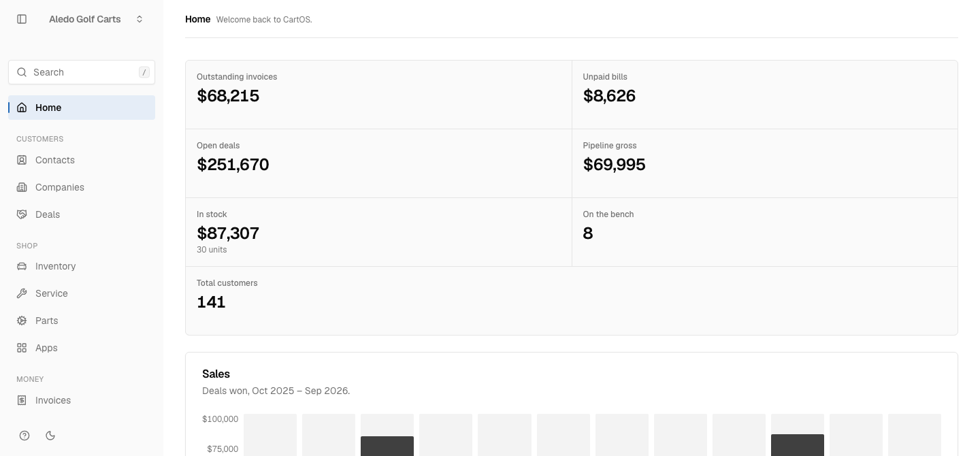Viewport: 980px width, 456px height.
Task: Select the Home icon in sidebar
Action: coord(22,108)
